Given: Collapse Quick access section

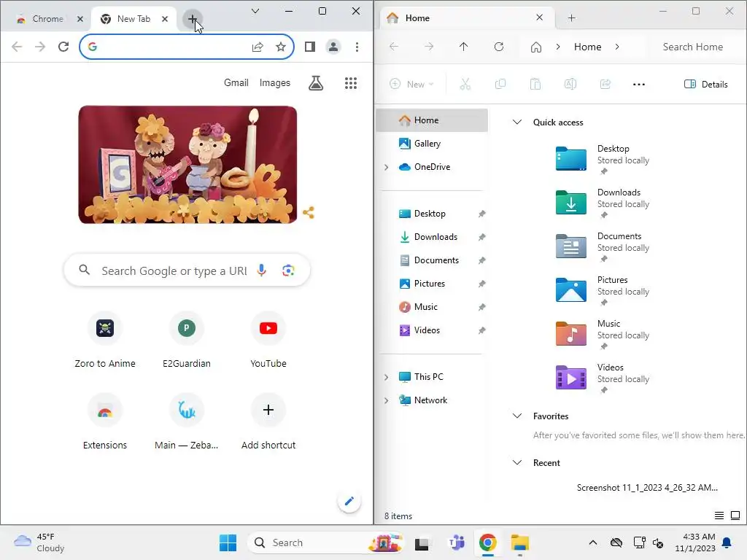Looking at the screenshot, I should tap(517, 122).
